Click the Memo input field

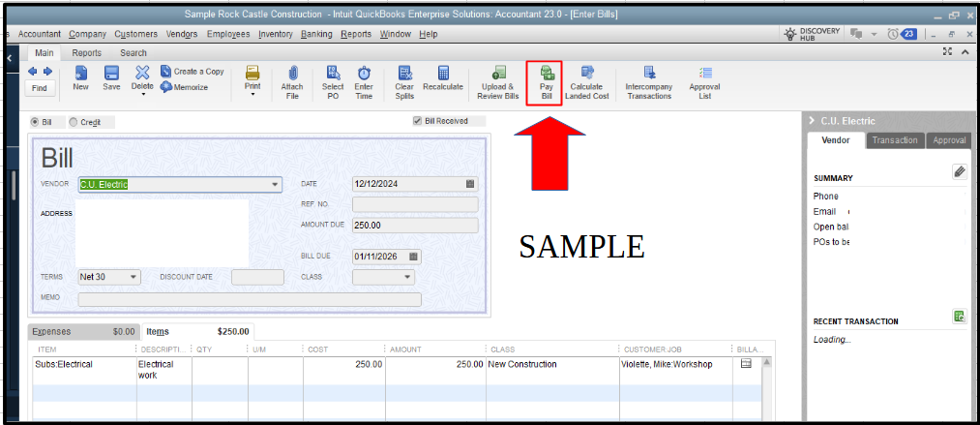250,299
